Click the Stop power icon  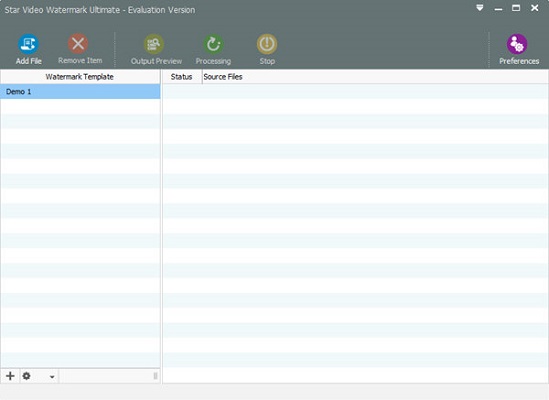pyautogui.click(x=267, y=44)
